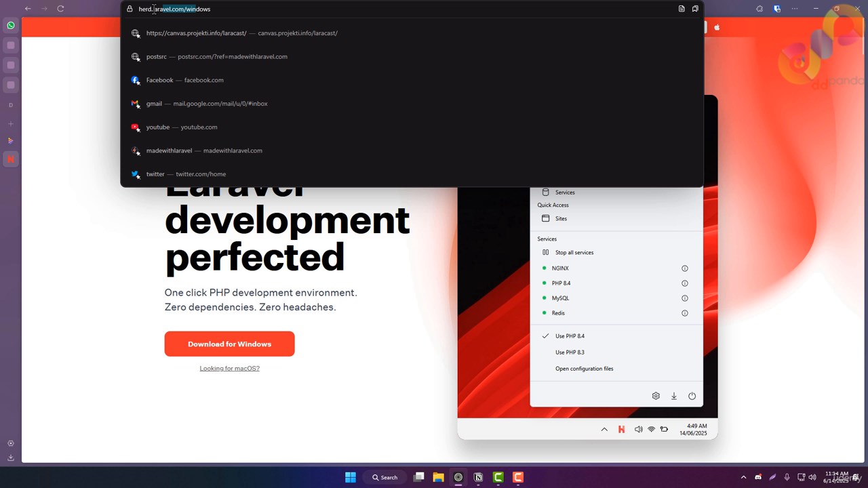The height and width of the screenshot is (488, 868).
Task: Click Herd panel power icon
Action: point(692,396)
